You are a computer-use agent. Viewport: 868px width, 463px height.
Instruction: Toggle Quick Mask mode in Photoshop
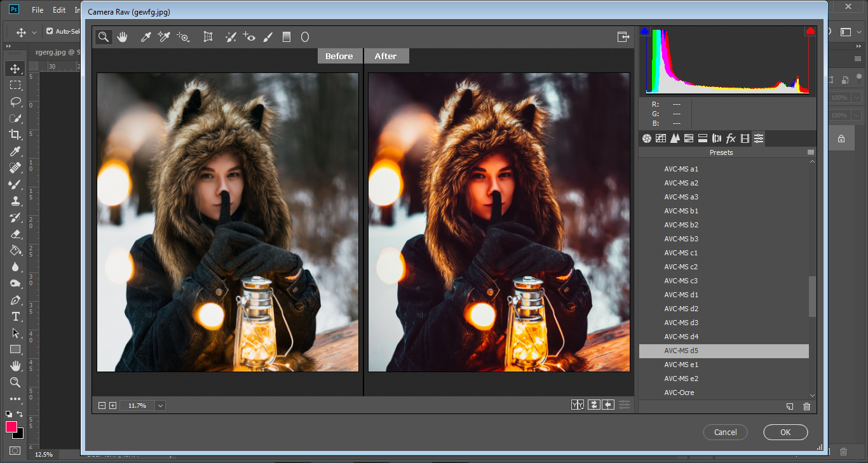point(15,450)
